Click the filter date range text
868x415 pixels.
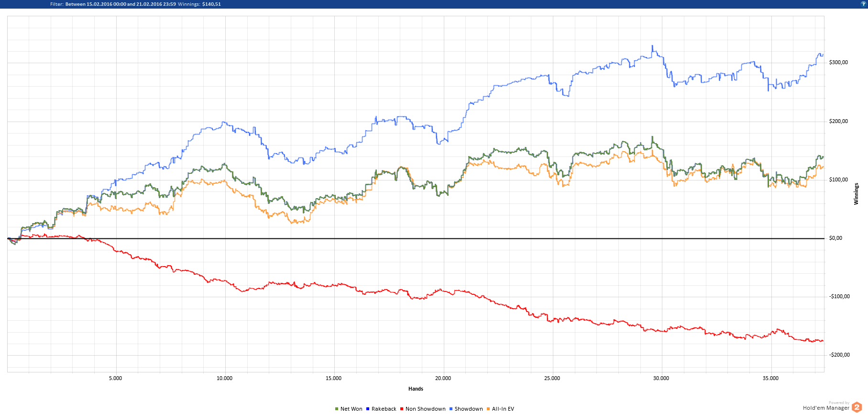point(121,4)
